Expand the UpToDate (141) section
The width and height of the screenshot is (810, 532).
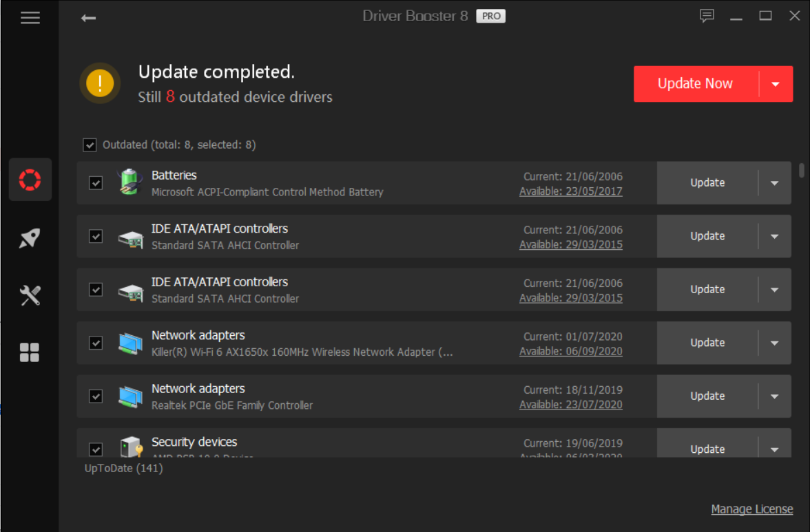click(123, 469)
